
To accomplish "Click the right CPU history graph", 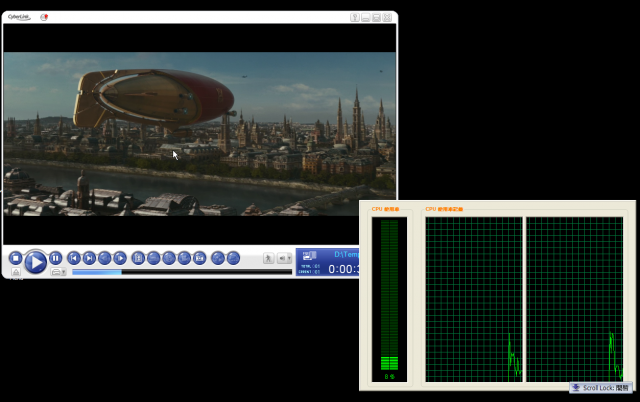I will click(x=574, y=300).
